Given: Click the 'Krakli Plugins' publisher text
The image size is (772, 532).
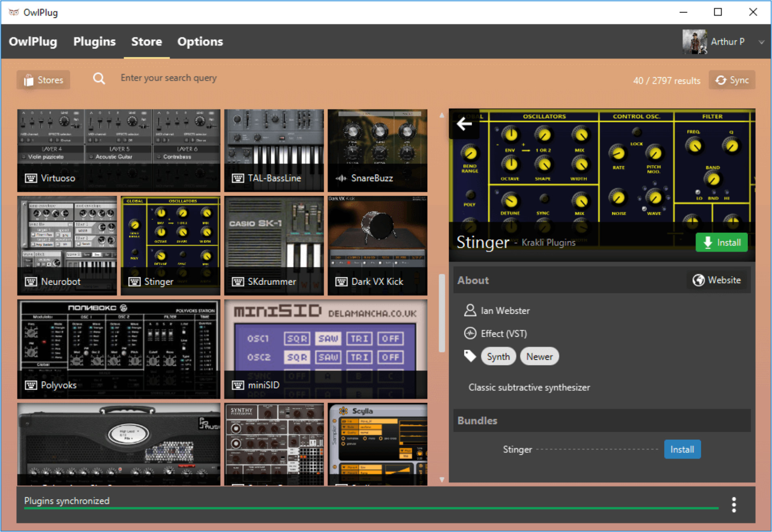Looking at the screenshot, I should pyautogui.click(x=548, y=243).
